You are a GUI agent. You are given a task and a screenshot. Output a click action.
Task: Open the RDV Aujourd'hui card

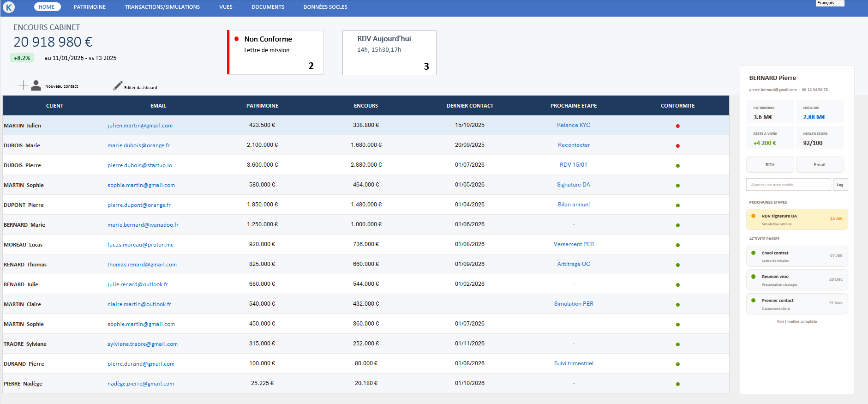389,53
